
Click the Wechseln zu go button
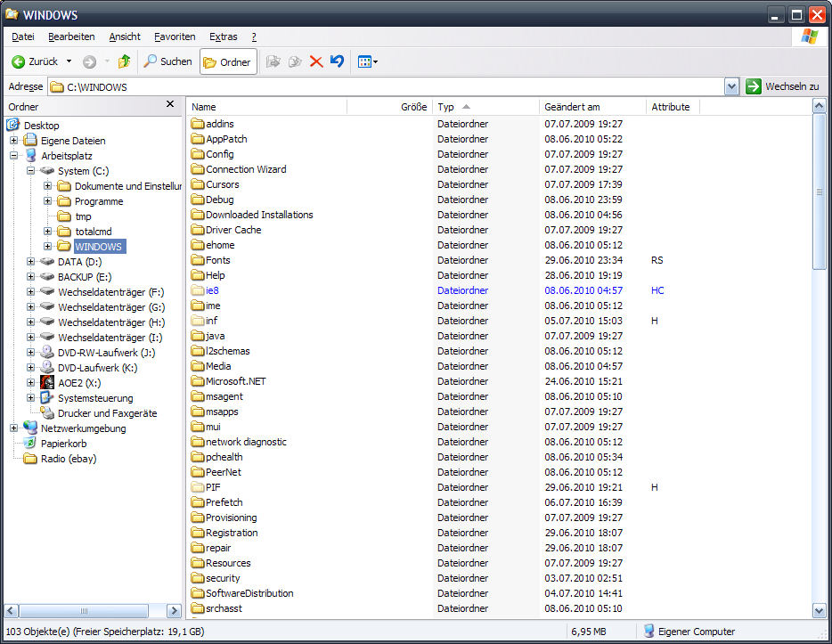click(783, 86)
